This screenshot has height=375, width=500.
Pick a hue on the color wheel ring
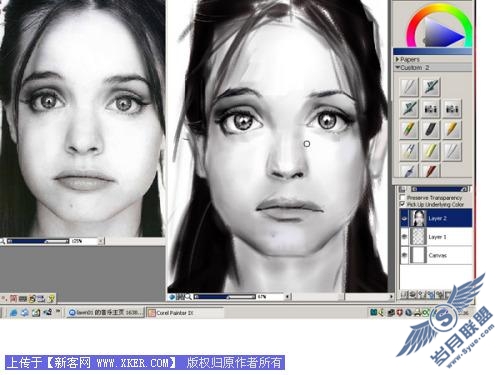point(439,8)
